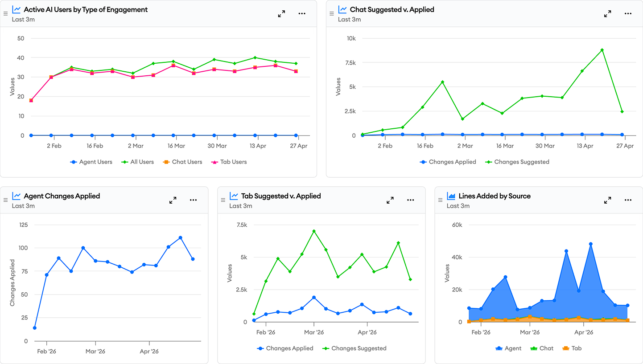Toggle Changes Suggested legend in Chat chart
643x364 pixels.
tap(517, 162)
